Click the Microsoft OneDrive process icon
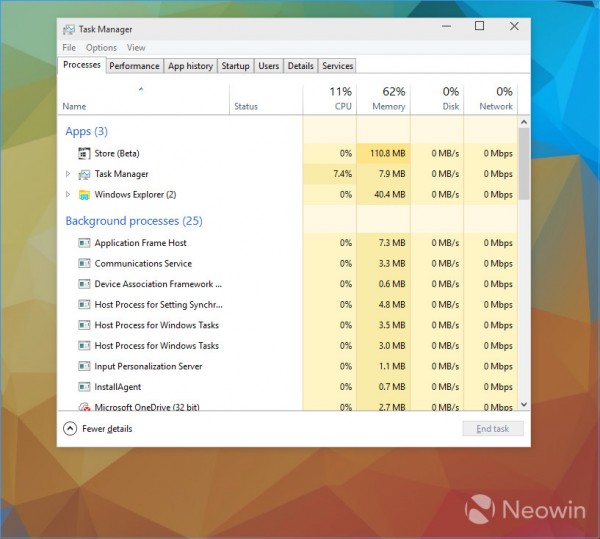This screenshot has height=539, width=600. 84,407
